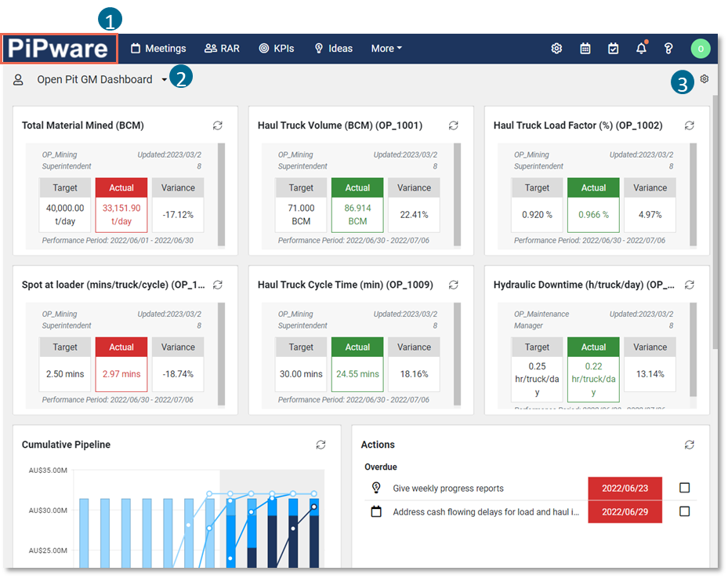Open Address cash flowing delays action
The width and height of the screenshot is (728, 578).
[486, 512]
